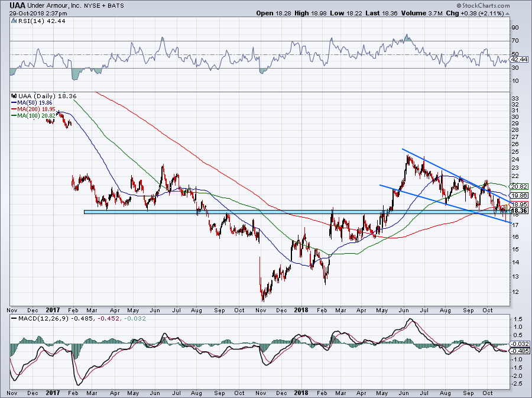Click the 12 label on price axis
The height and width of the screenshot is (398, 532).
[515, 292]
